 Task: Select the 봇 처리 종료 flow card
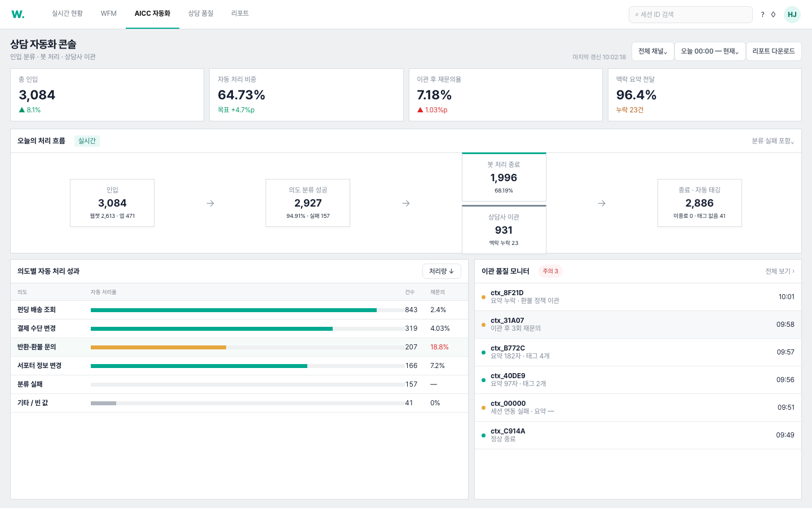504,177
